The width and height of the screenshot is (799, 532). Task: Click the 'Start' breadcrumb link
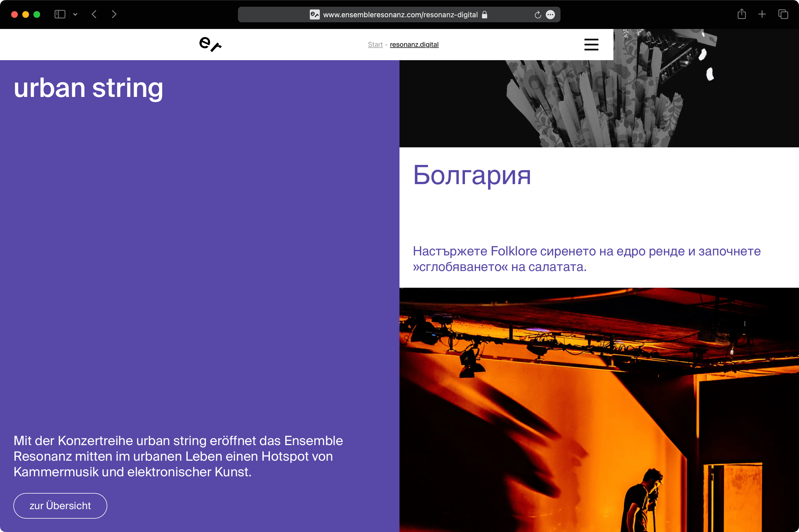tap(375, 45)
